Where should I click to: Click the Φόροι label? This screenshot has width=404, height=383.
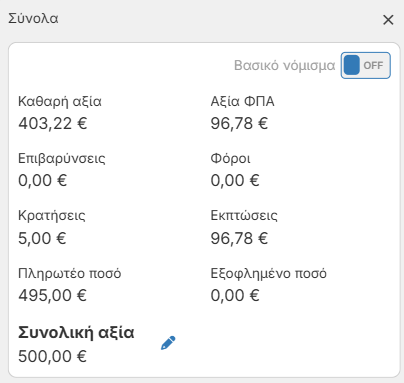pyautogui.click(x=230, y=158)
